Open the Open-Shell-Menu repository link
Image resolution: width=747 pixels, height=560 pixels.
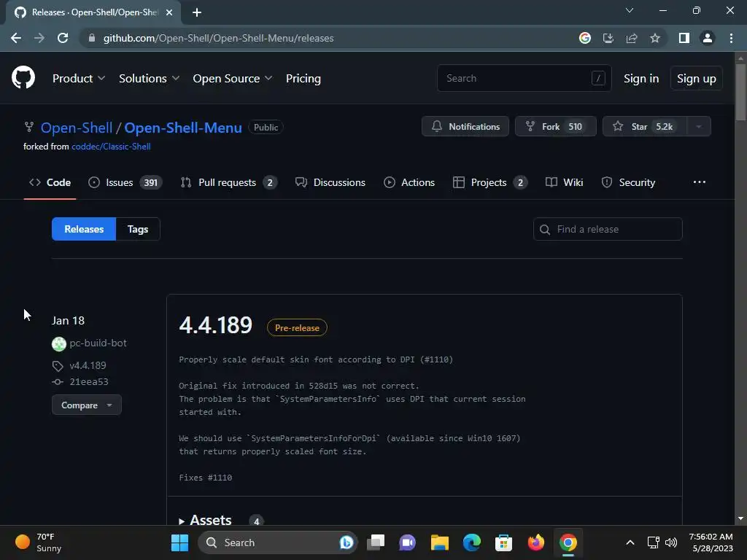point(183,128)
